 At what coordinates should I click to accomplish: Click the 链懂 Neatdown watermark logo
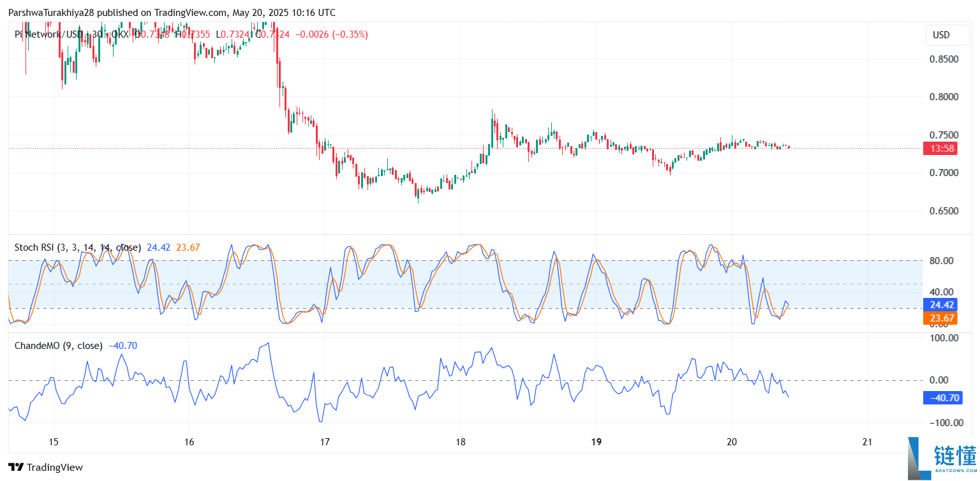pos(942,458)
